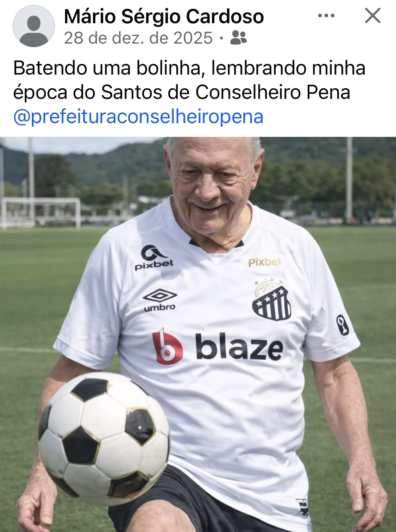Click the red blaze 'b' logo
This screenshot has height=532, width=396.
(167, 347)
